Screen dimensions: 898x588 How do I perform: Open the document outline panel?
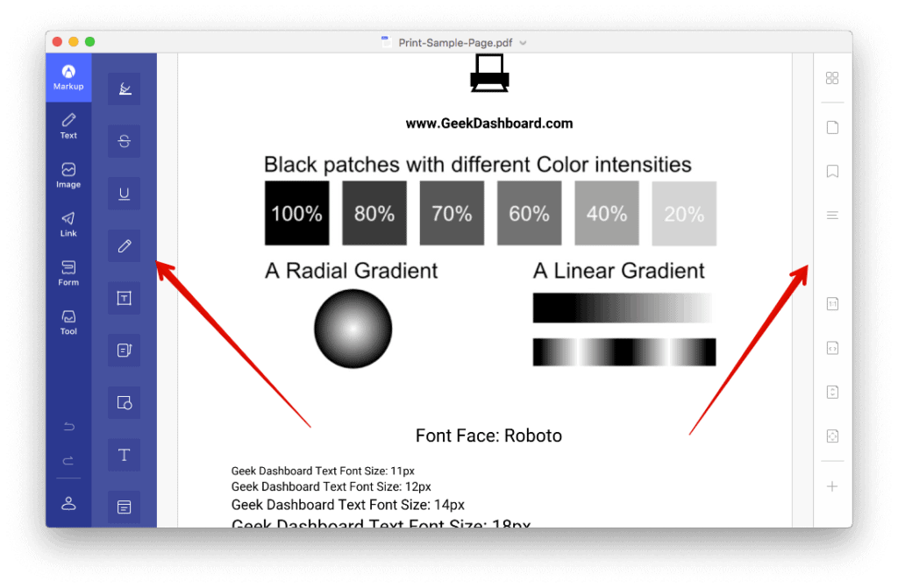point(831,215)
